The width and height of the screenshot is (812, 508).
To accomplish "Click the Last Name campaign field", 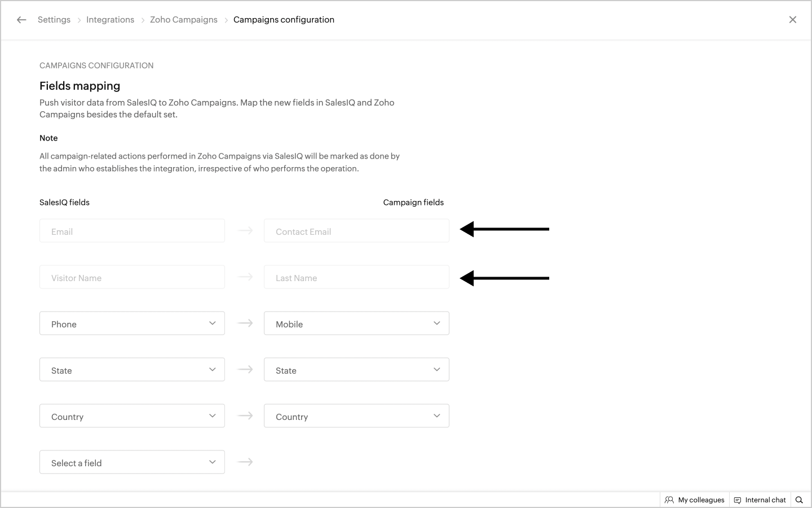I will [356, 277].
